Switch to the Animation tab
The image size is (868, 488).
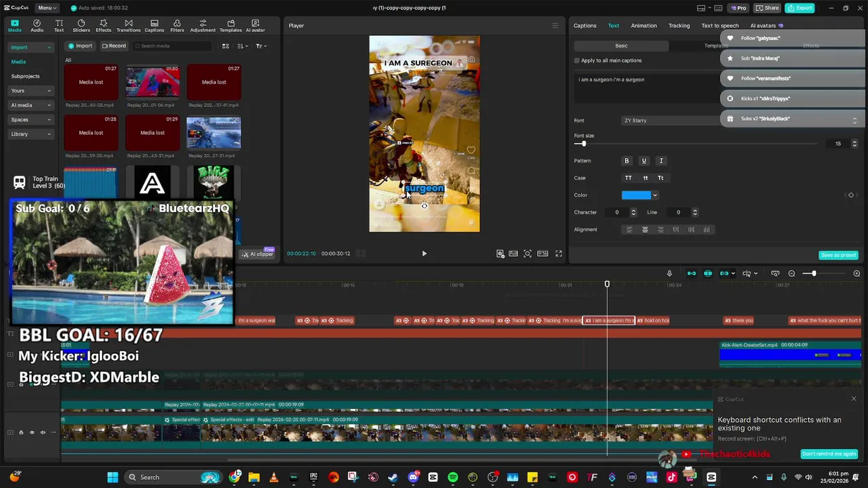pos(644,26)
